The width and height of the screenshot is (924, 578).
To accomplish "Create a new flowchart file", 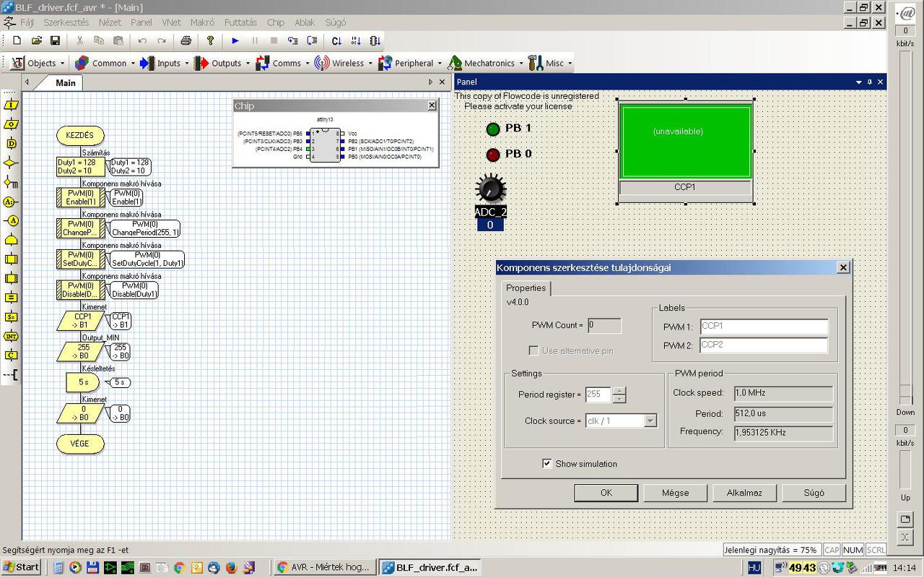I will pyautogui.click(x=17, y=41).
